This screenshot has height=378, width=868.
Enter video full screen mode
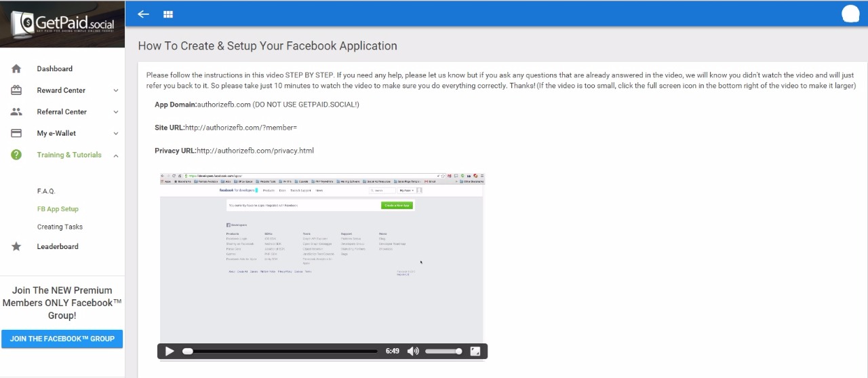[x=475, y=351]
